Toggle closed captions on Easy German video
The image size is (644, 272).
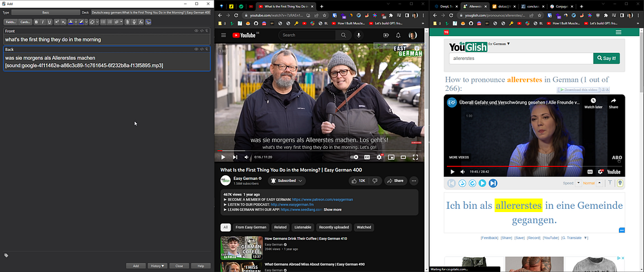tap(368, 157)
